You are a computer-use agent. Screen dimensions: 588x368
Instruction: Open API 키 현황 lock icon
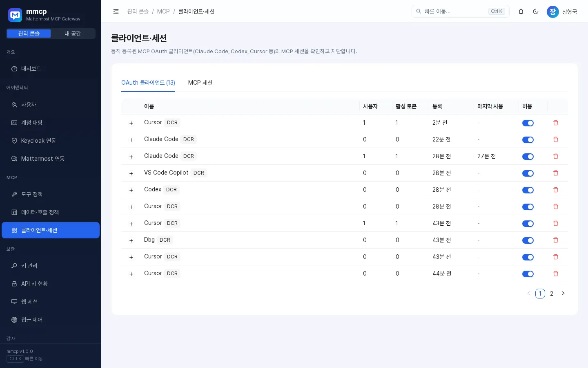pos(14,284)
